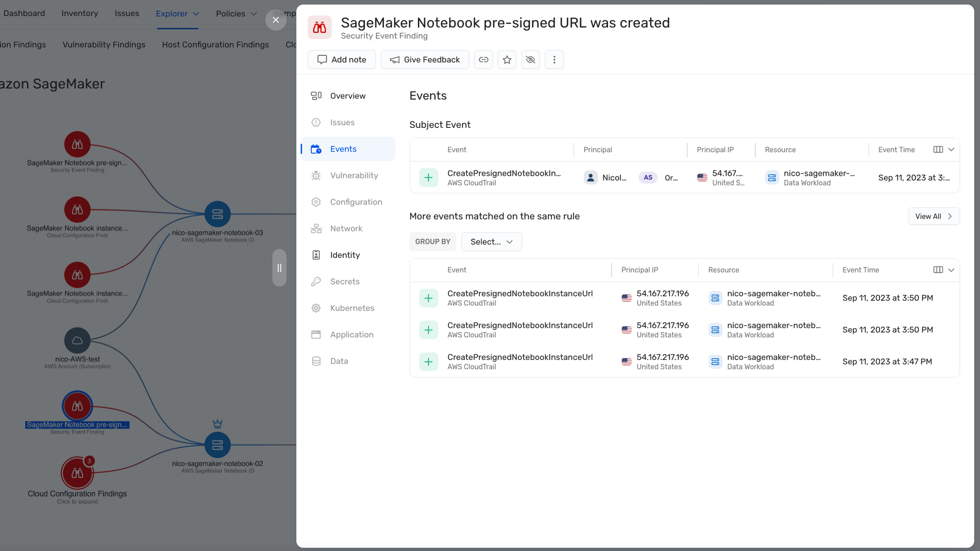Screen dimensions: 980x551
Task: Click the subject event resource workload icon
Action: [772, 178]
